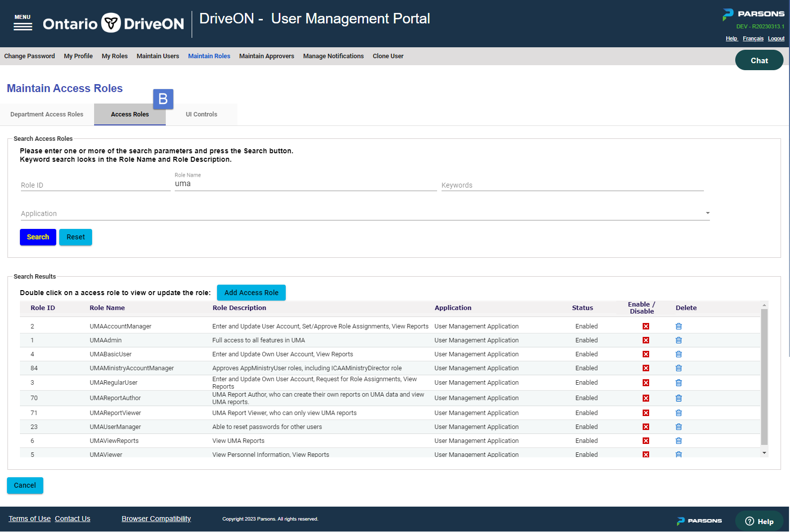Click the footer Help button
Screen dimensions: 790x532
click(759, 521)
